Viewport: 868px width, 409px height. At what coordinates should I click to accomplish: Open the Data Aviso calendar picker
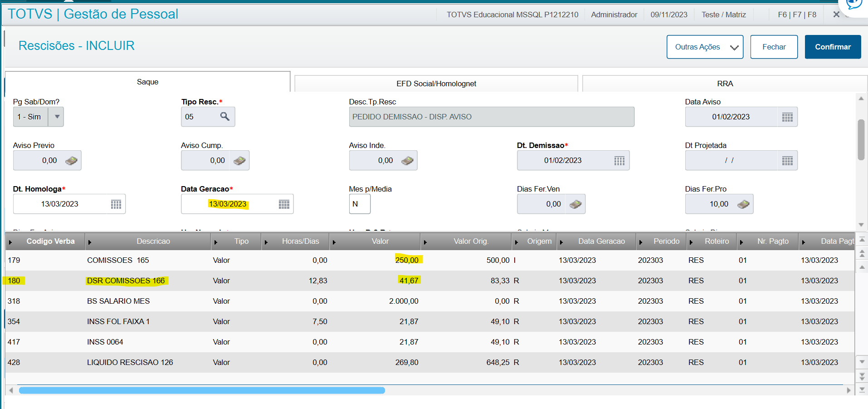coord(787,117)
